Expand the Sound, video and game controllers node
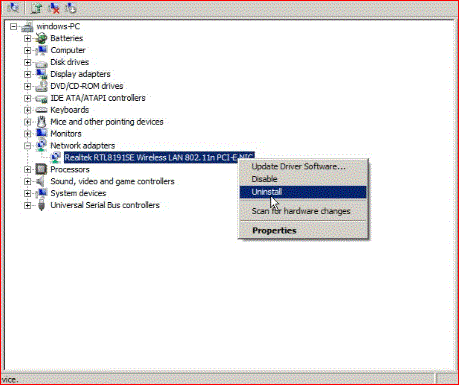 [x=28, y=181]
